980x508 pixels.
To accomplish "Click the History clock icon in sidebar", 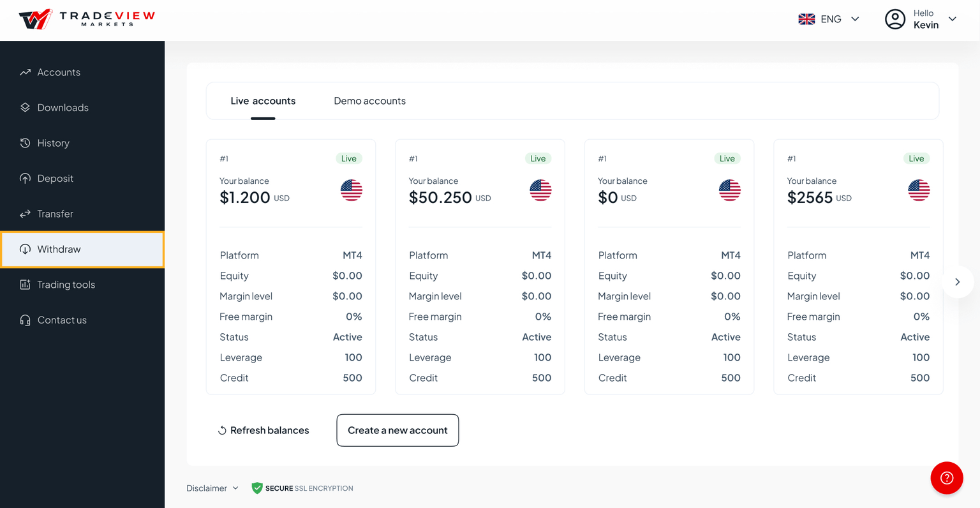I will coord(25,143).
